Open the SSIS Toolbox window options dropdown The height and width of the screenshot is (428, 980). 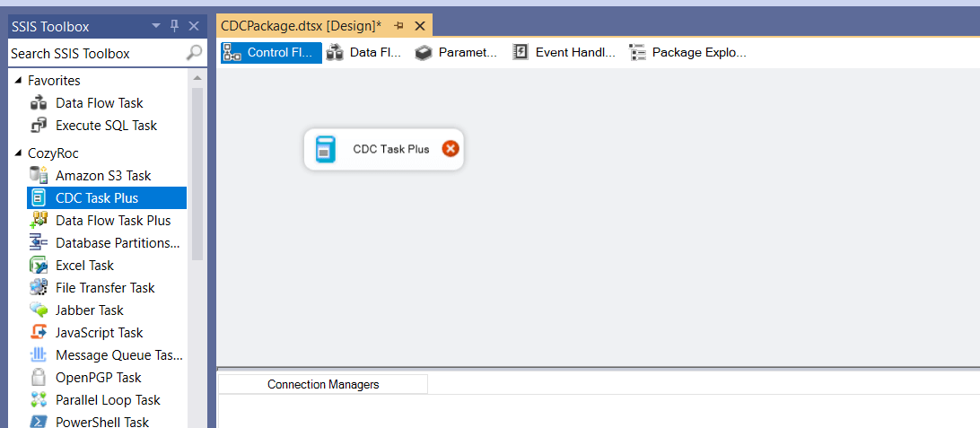156,27
